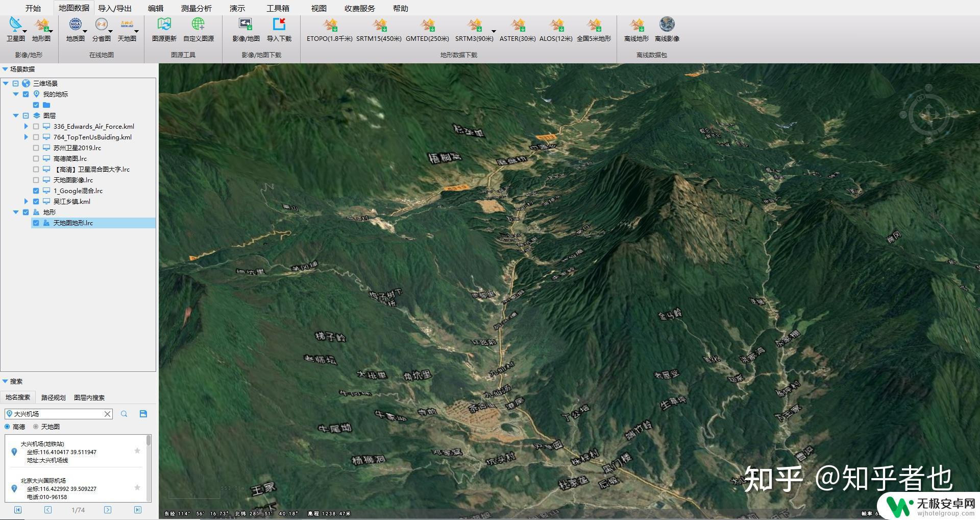Go to first results page
Screen dimensions: 980x520
18,510
